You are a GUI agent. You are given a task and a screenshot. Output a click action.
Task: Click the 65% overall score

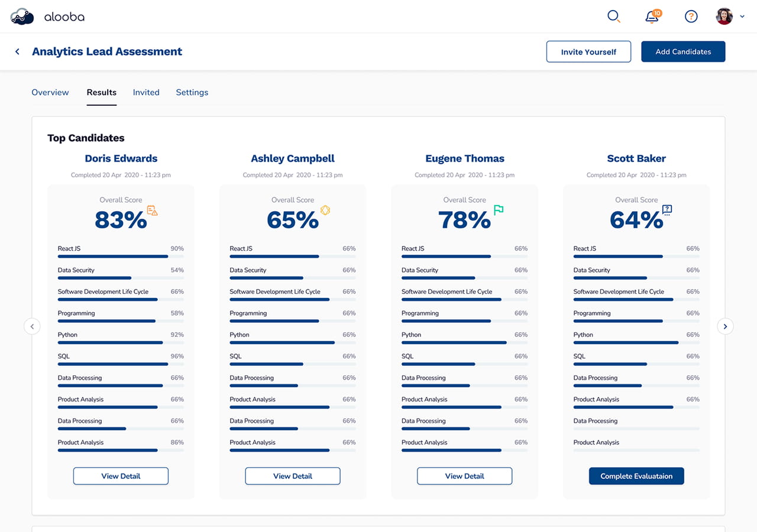(293, 220)
